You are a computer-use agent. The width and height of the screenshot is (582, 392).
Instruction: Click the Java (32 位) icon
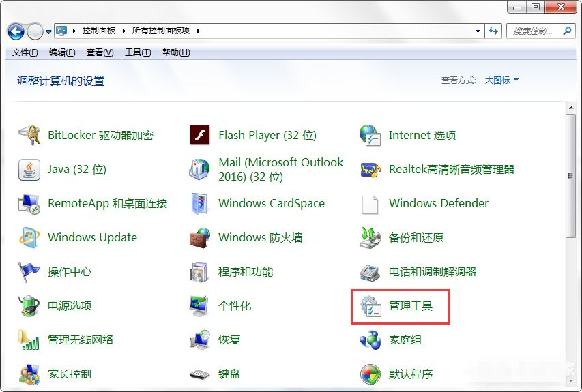pos(29,169)
